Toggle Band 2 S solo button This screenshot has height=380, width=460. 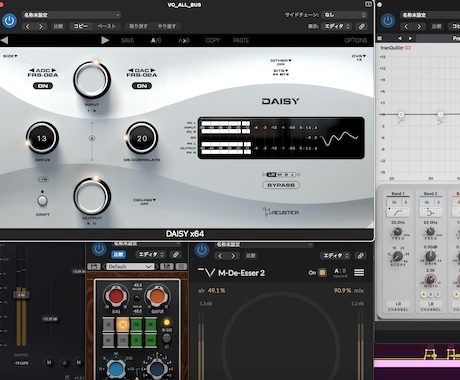(438, 202)
